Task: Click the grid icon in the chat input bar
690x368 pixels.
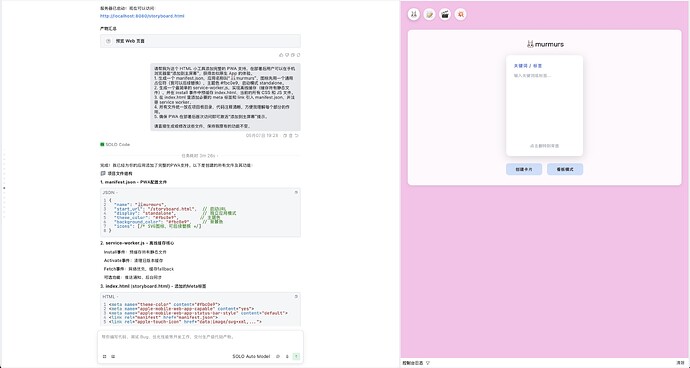Action: tap(104, 357)
